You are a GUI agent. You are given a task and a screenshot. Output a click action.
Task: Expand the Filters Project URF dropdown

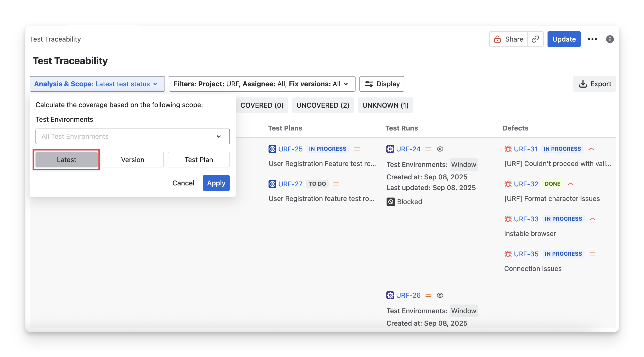coord(262,84)
